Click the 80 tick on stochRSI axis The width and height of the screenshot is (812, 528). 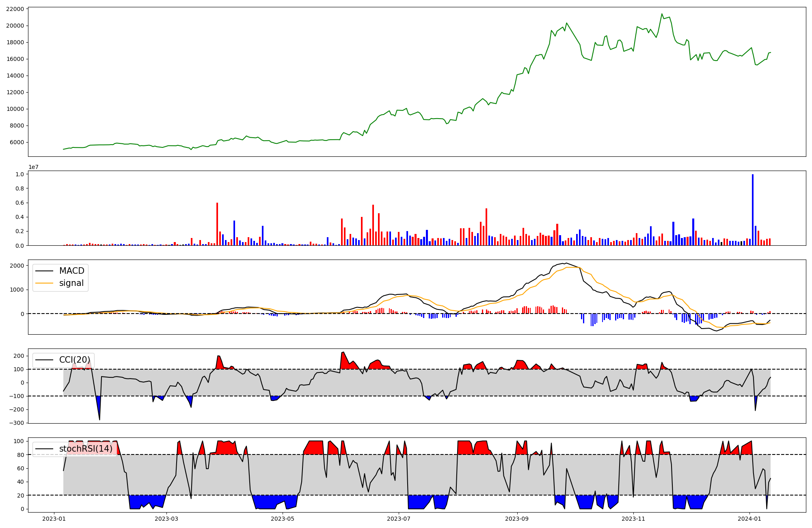20,455
